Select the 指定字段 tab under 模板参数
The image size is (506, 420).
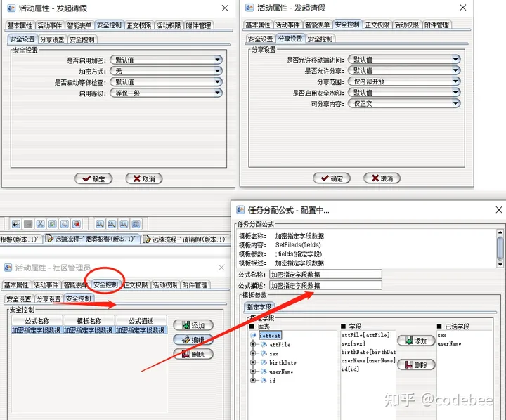pyautogui.click(x=259, y=307)
